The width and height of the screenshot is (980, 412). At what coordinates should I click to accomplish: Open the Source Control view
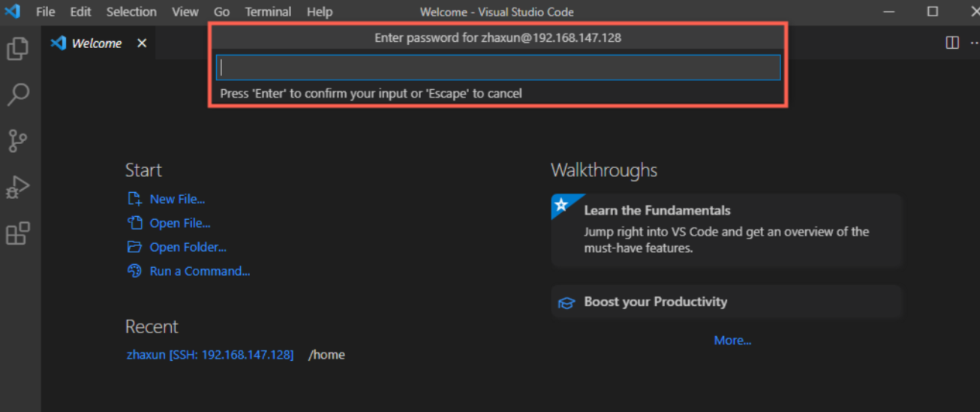(x=17, y=140)
